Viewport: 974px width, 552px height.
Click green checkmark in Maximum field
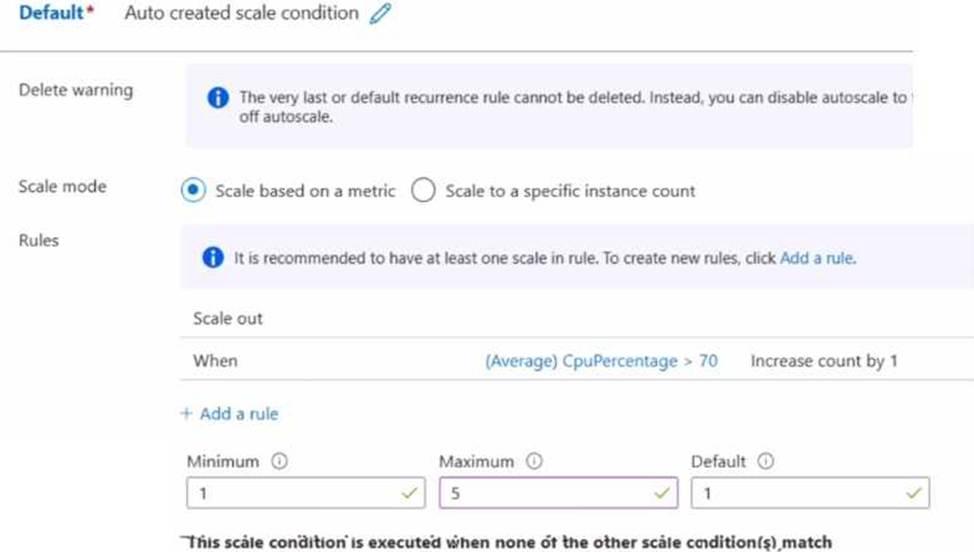[x=660, y=493]
